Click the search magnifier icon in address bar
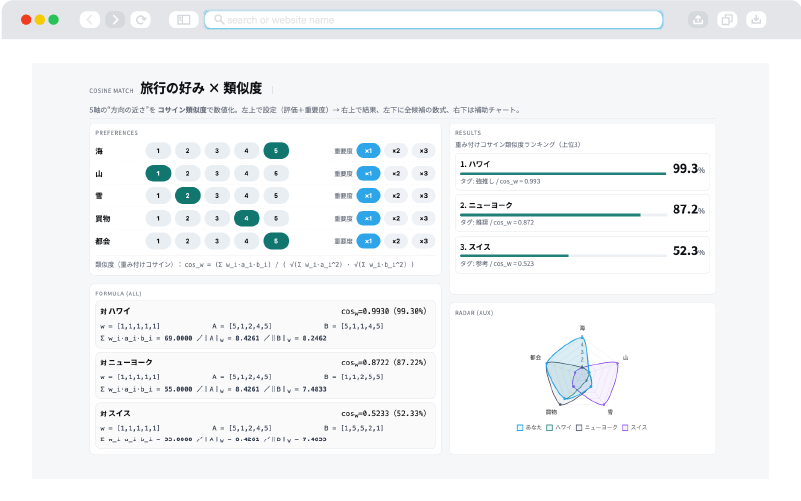This screenshot has width=801, height=501. point(219,19)
